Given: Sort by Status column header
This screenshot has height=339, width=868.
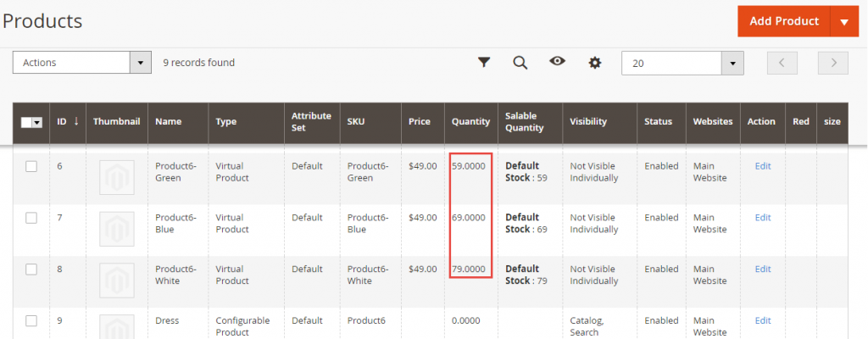Looking at the screenshot, I should (x=661, y=122).
